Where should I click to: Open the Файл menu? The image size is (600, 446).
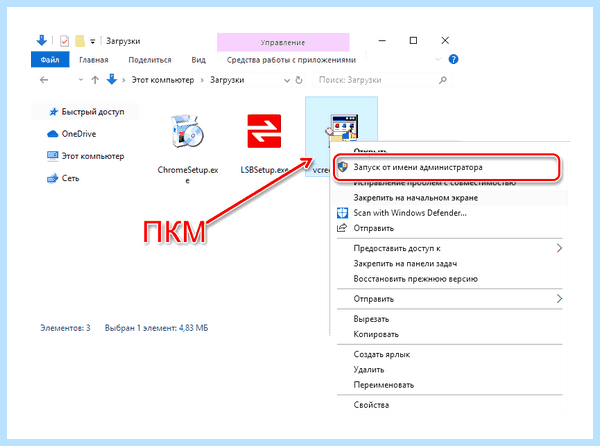pyautogui.click(x=50, y=60)
